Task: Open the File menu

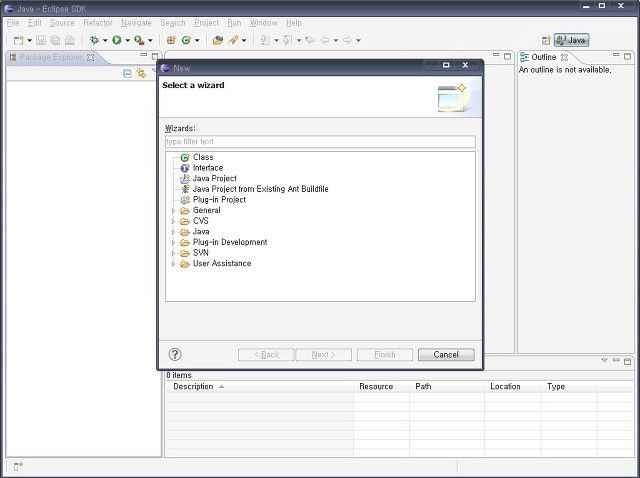Action: click(x=13, y=23)
